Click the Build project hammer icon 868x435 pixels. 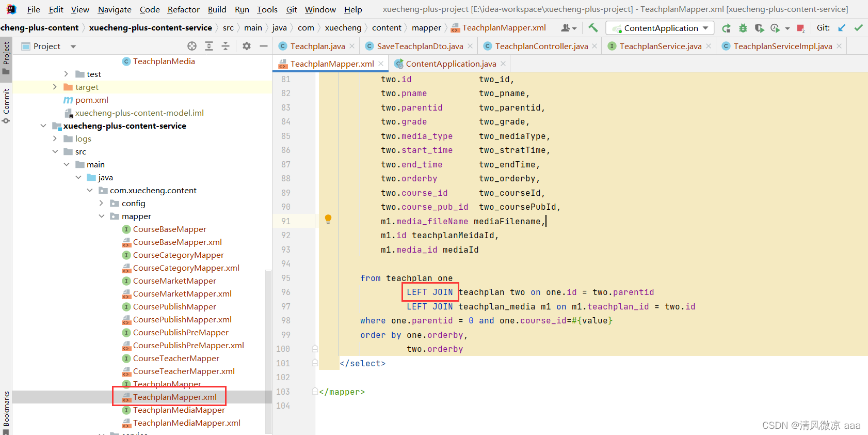tap(593, 28)
